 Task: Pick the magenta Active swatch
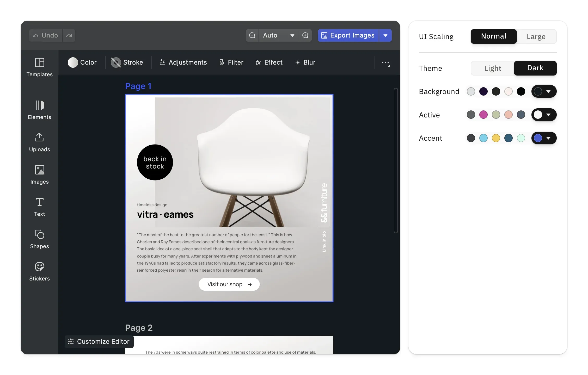pos(483,115)
